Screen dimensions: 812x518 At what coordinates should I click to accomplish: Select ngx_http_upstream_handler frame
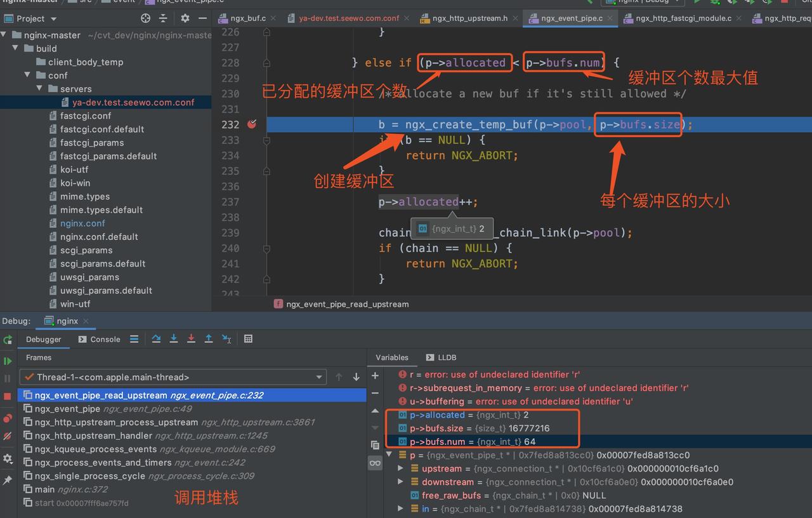click(192, 435)
